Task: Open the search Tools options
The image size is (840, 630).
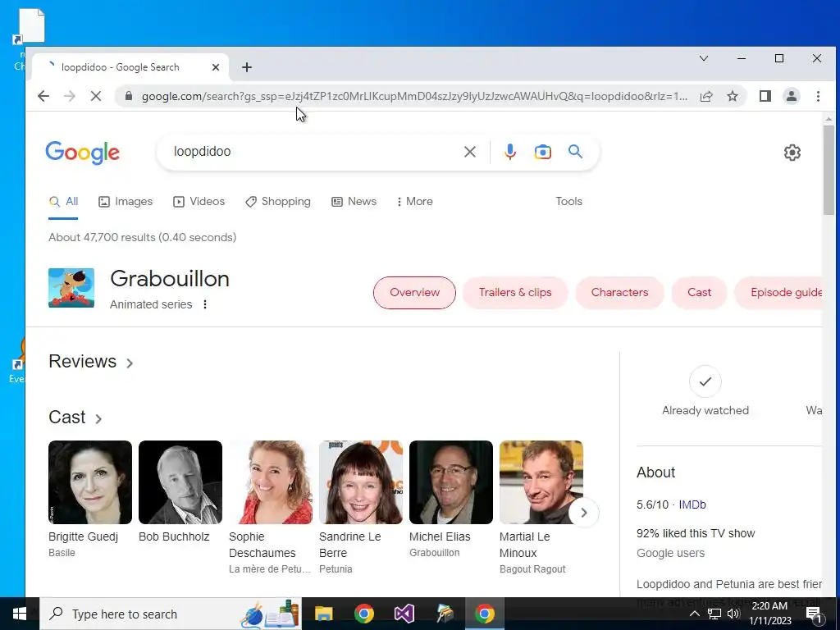Action: 568,202
